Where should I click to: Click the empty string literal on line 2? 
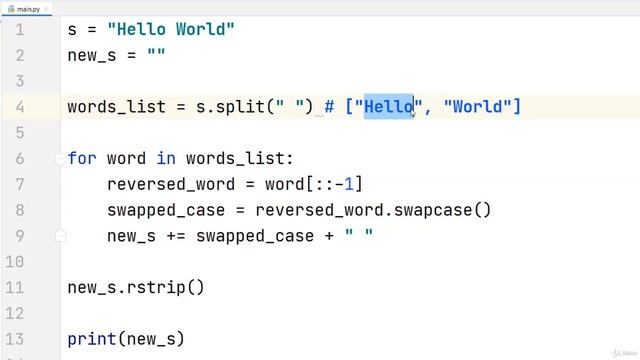pos(156,54)
